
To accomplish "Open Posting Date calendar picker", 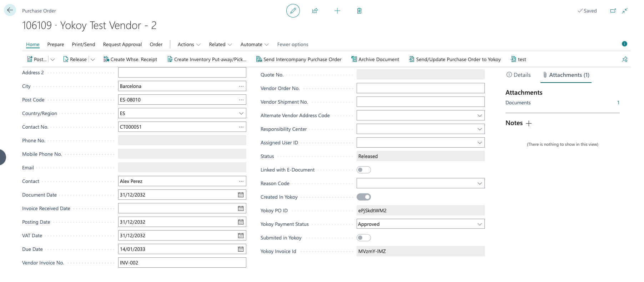I will tap(241, 222).
